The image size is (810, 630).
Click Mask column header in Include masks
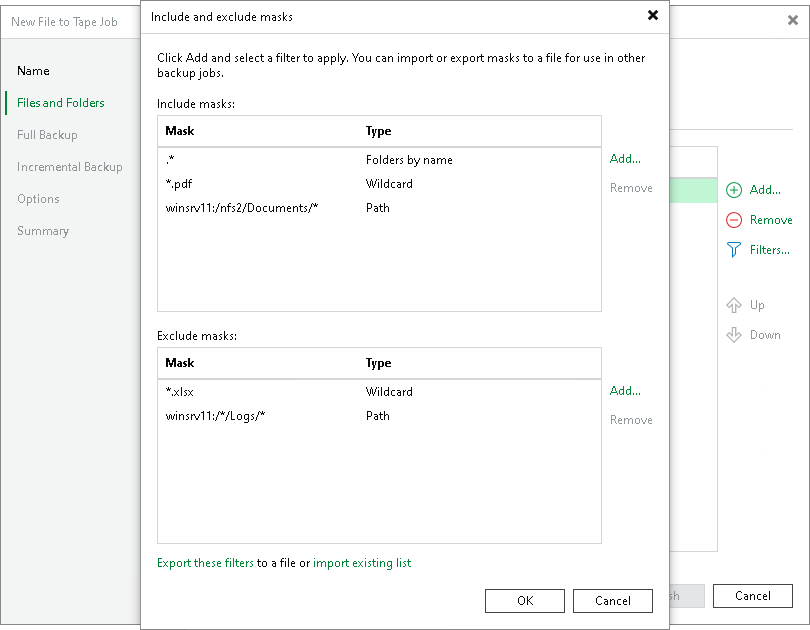click(x=180, y=131)
